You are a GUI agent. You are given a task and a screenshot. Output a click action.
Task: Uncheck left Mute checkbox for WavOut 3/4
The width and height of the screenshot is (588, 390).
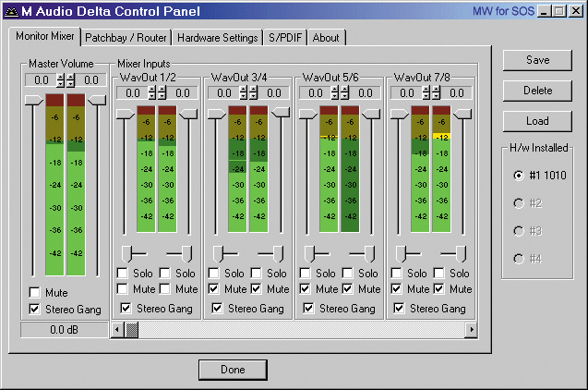pos(214,289)
